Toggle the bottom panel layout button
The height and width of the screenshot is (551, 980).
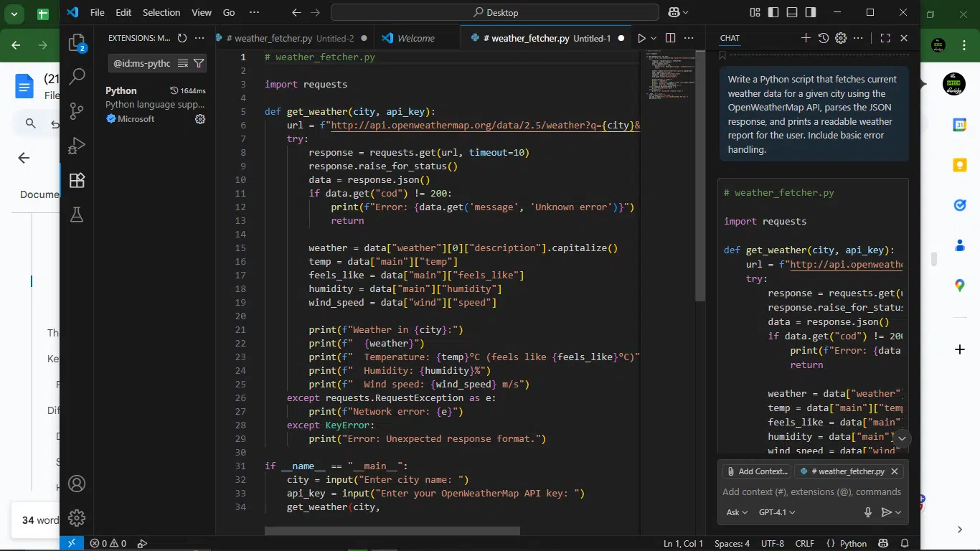(792, 12)
